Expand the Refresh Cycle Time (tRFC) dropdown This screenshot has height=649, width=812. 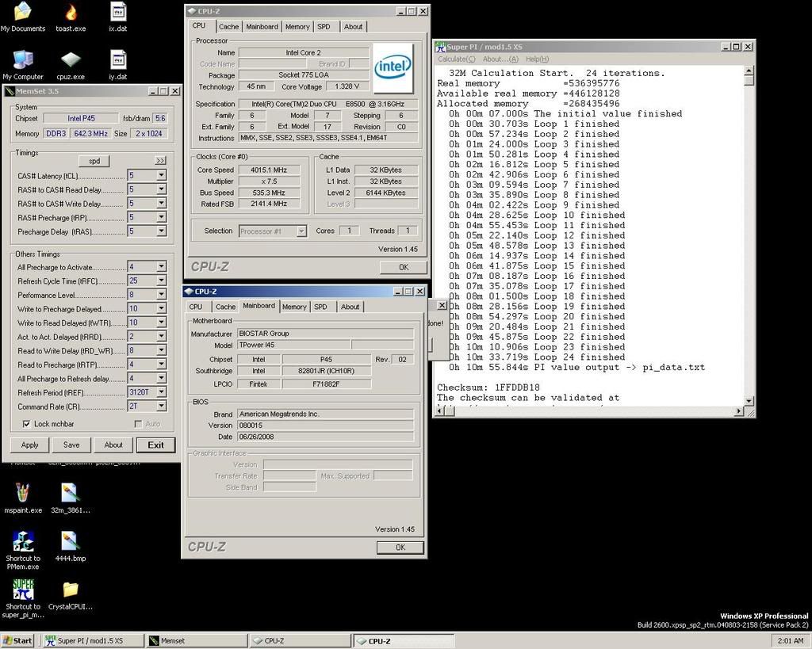[x=162, y=281]
